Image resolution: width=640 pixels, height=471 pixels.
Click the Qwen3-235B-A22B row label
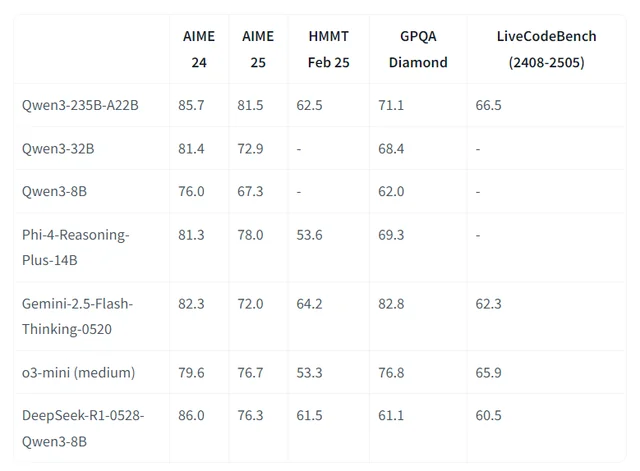point(80,104)
